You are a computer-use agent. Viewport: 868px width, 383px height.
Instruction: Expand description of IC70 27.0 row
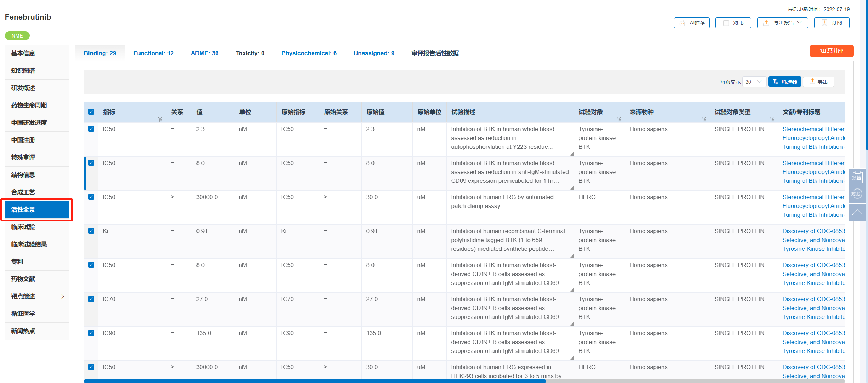(572, 324)
